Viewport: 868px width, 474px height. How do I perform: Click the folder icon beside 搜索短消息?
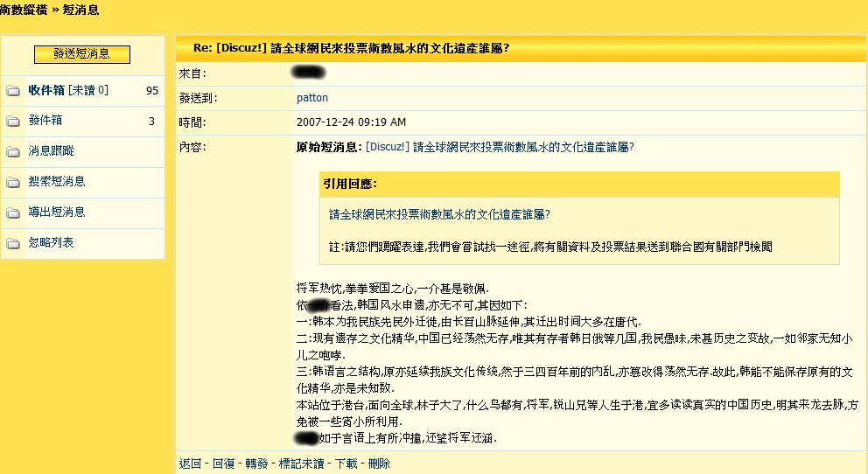tap(13, 183)
